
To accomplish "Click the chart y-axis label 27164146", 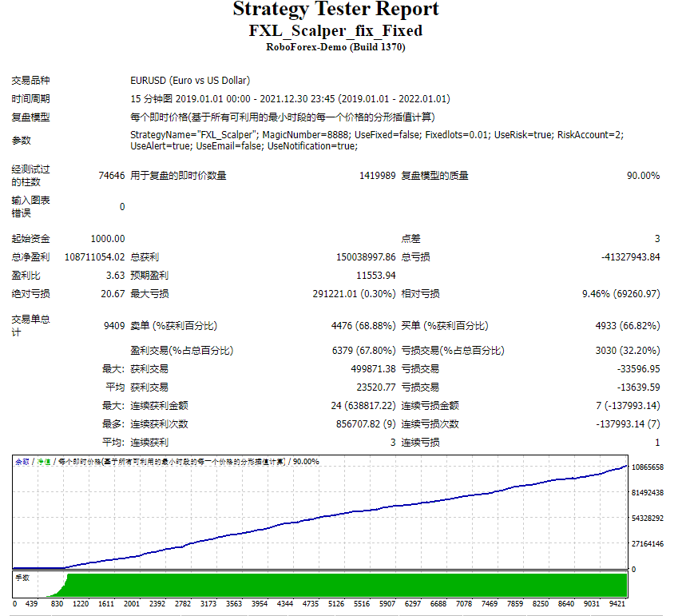I will 648,544.
